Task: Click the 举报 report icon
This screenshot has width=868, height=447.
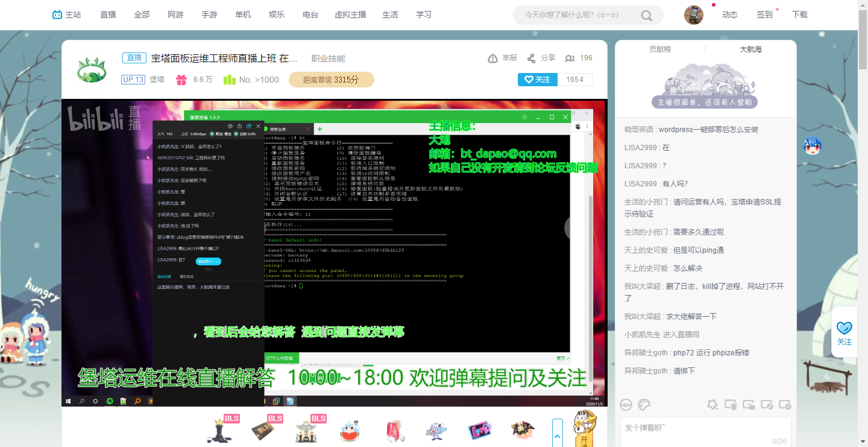Action: (493, 59)
